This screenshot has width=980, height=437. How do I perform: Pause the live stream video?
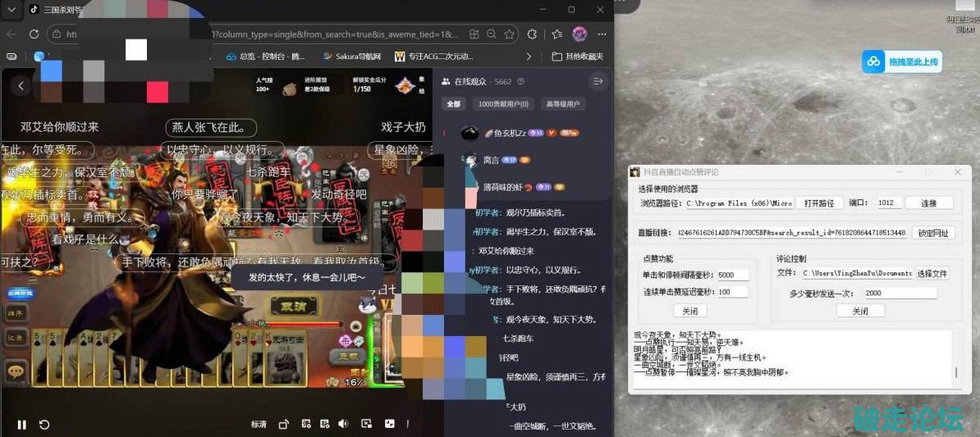click(x=22, y=425)
